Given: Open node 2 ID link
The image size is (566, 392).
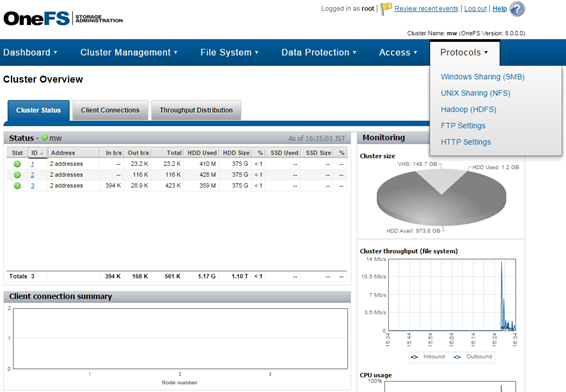Looking at the screenshot, I should (32, 175).
